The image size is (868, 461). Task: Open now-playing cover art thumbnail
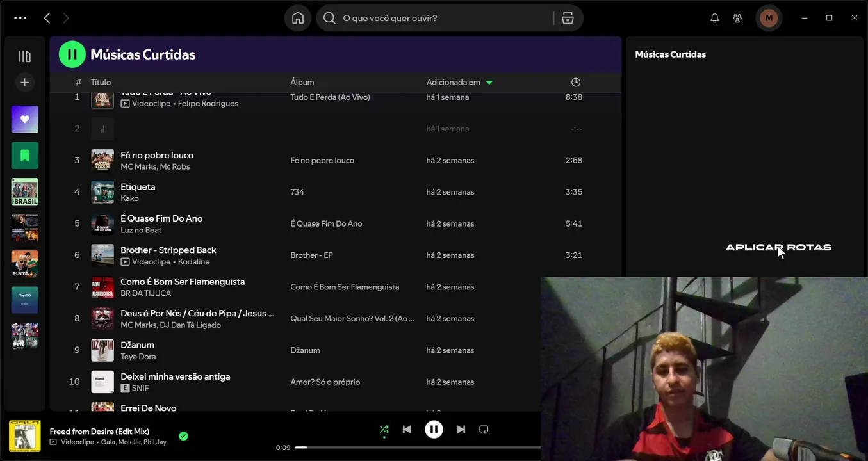(25, 436)
